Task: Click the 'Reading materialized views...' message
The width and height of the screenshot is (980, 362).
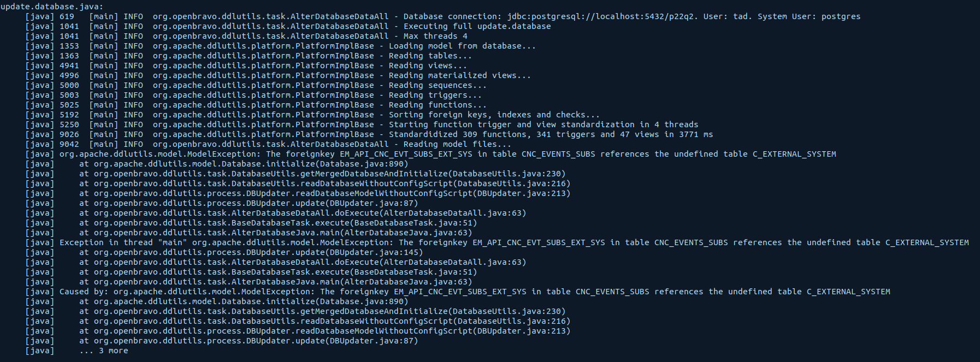Action: click(x=459, y=75)
